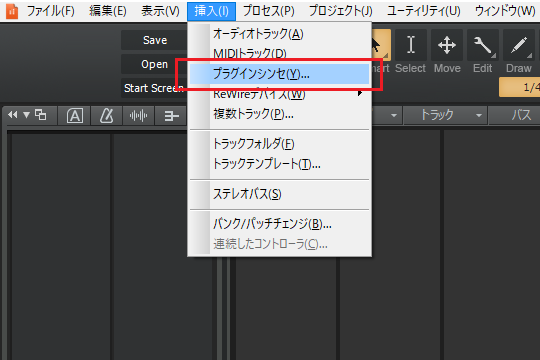
Task: Pick the Draw pencil tool
Action: 519,45
